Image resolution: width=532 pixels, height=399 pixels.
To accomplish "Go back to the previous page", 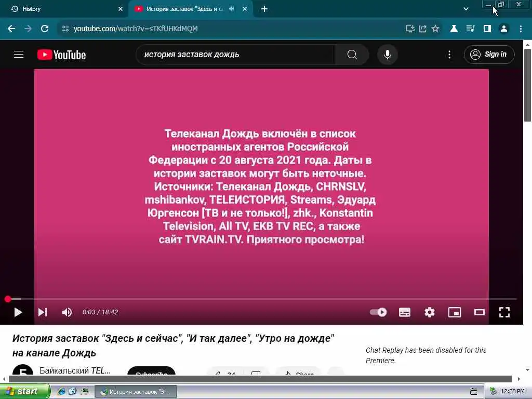I will (x=11, y=29).
